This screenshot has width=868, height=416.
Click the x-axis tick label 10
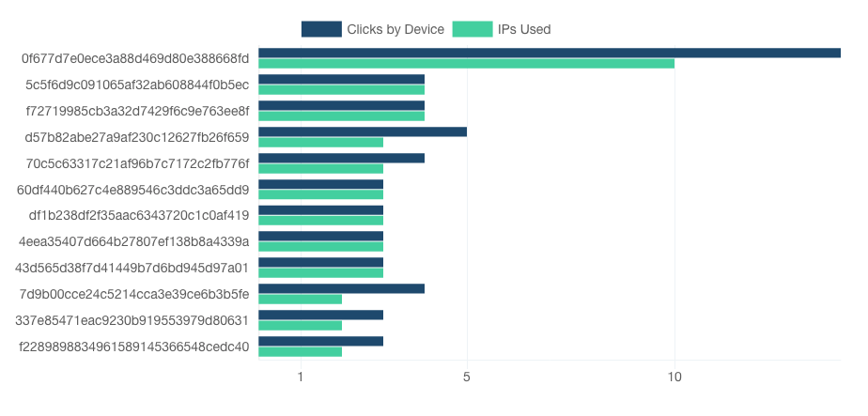pos(674,377)
